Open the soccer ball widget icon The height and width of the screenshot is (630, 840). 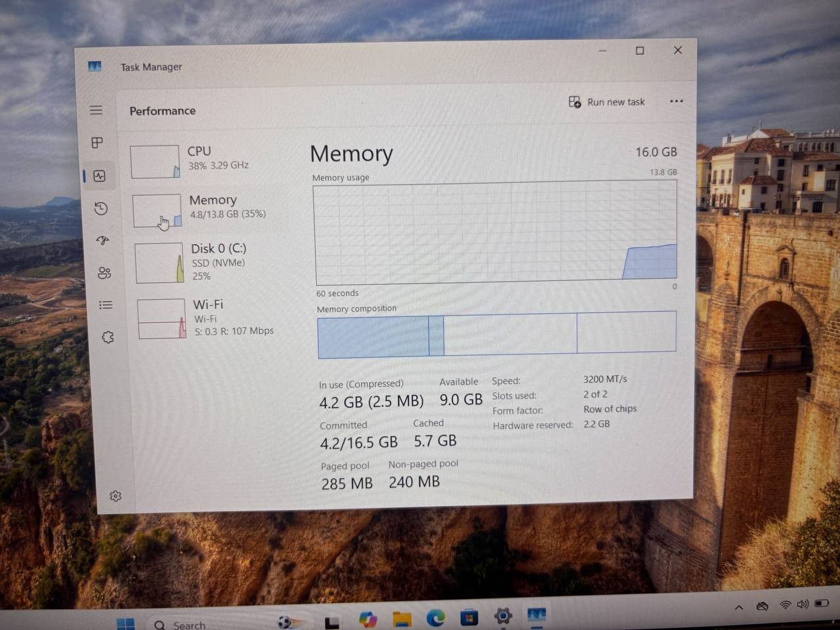click(290, 621)
